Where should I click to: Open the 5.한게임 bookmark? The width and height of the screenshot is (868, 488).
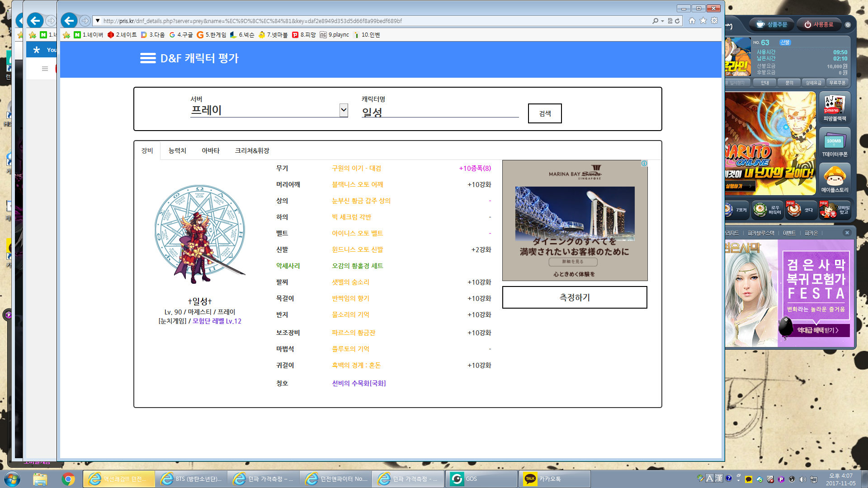point(212,35)
